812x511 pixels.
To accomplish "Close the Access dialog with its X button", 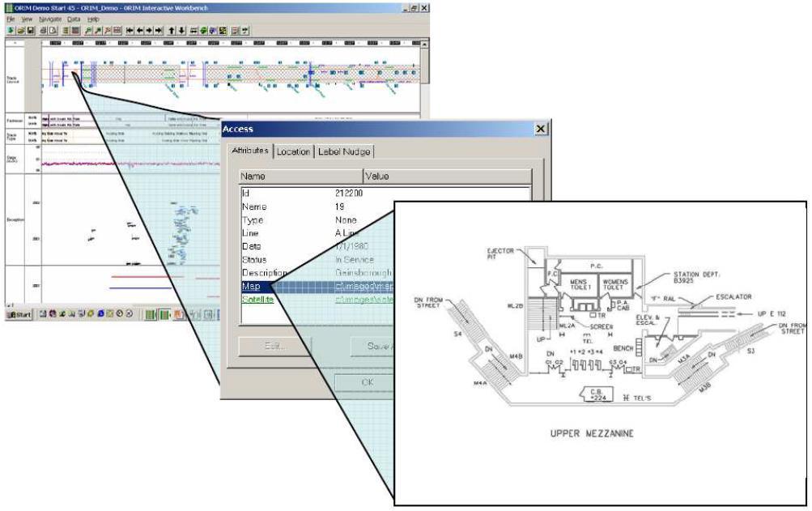I will [x=541, y=129].
